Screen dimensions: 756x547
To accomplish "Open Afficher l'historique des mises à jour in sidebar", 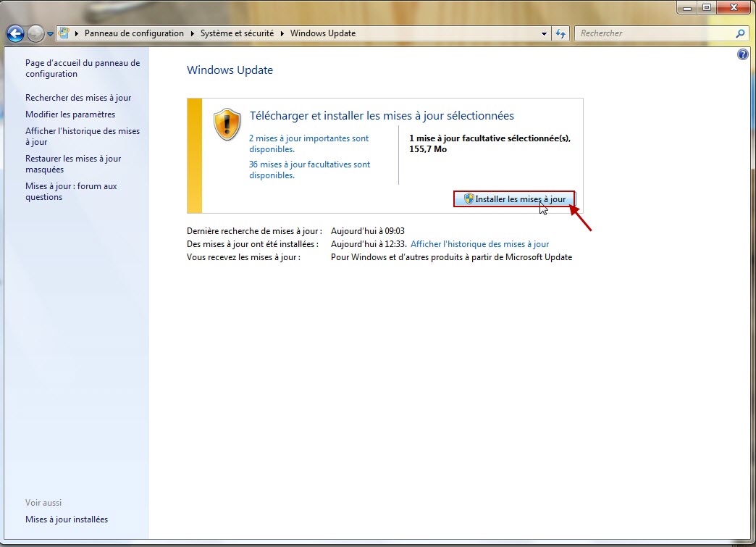I will 83,136.
